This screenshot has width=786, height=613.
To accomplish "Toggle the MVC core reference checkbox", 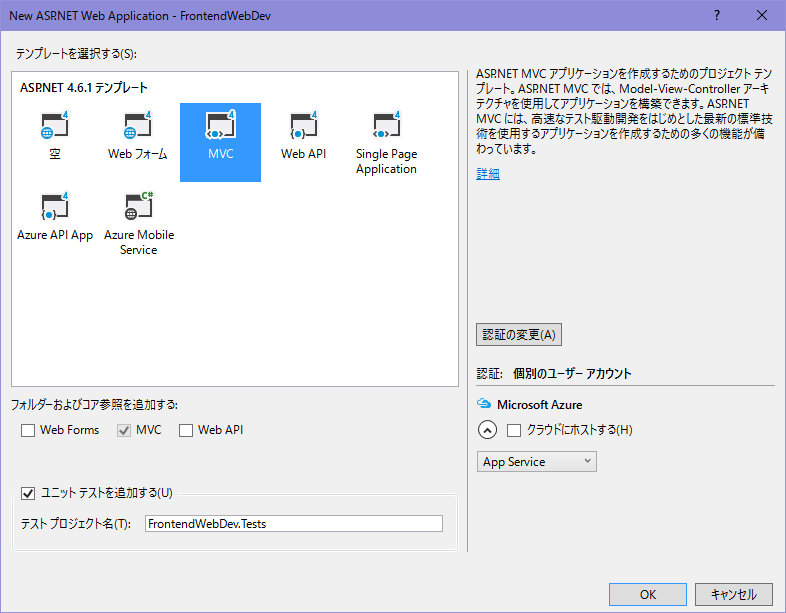I will tap(124, 431).
